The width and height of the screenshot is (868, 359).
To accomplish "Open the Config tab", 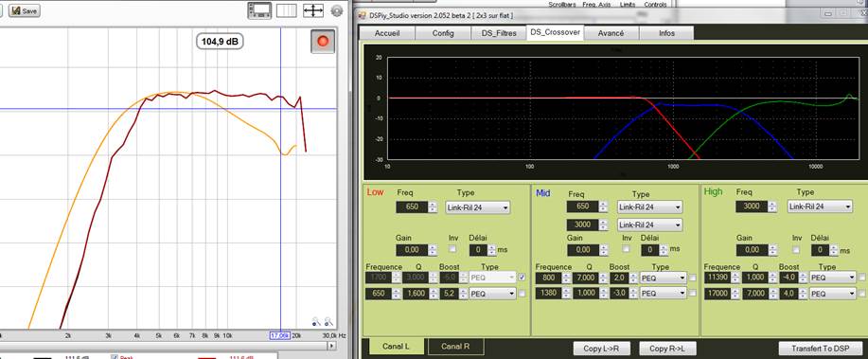I will pyautogui.click(x=443, y=33).
